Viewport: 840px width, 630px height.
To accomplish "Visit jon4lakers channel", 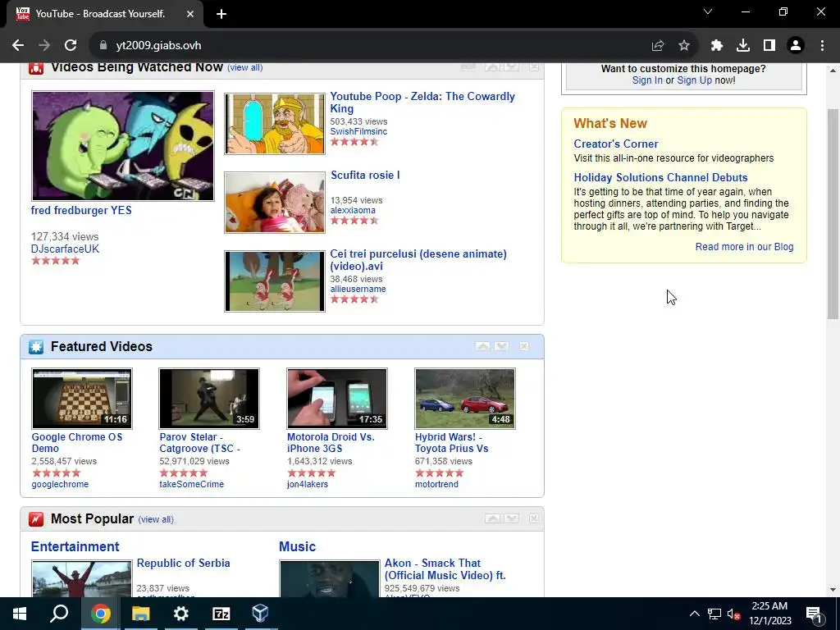I will click(x=308, y=484).
